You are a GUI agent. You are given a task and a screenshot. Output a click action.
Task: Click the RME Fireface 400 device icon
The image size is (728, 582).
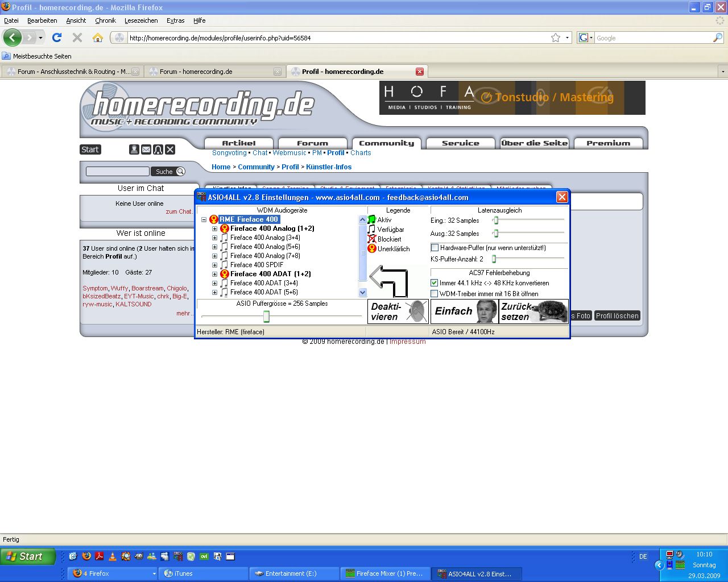tap(214, 219)
